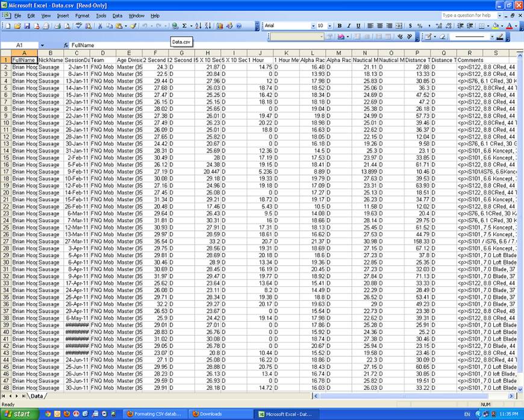Viewport: 524px width, 420px height.
Task: Toggle underline formatting
Action: 358,26
